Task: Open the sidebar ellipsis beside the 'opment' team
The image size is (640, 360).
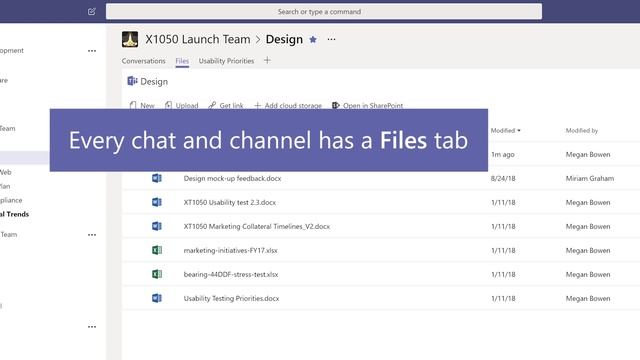Action: 92,51
